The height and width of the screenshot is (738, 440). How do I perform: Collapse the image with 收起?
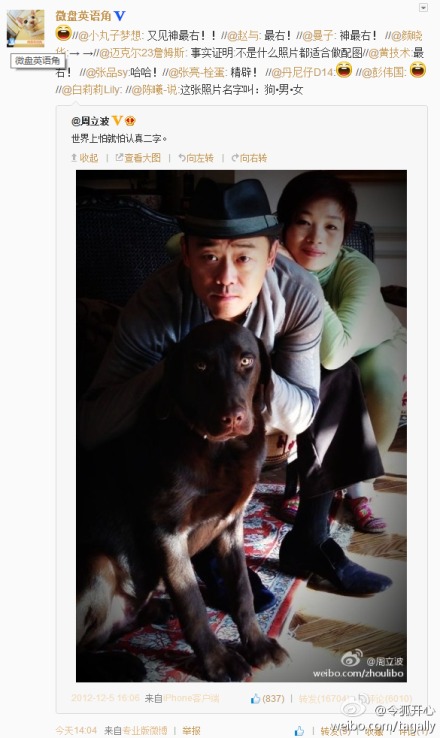(x=85, y=158)
